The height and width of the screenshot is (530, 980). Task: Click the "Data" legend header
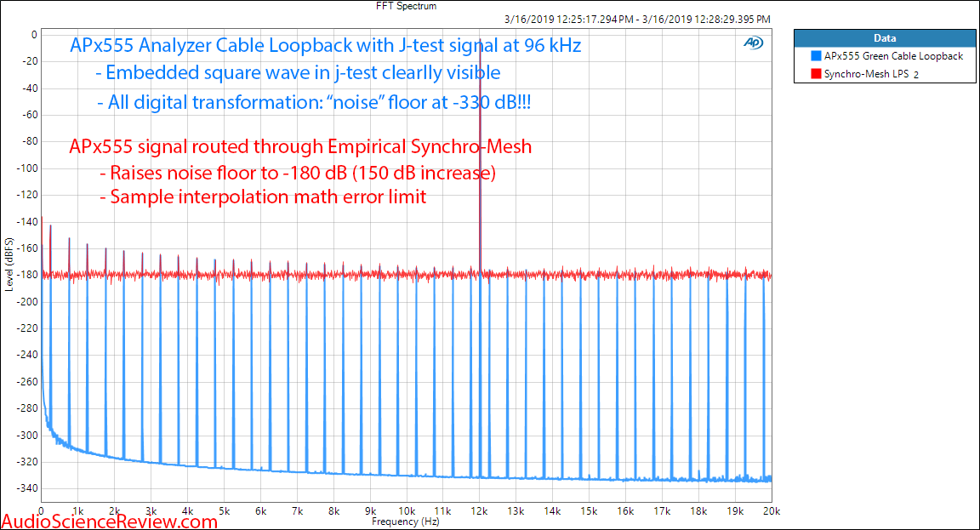point(885,38)
